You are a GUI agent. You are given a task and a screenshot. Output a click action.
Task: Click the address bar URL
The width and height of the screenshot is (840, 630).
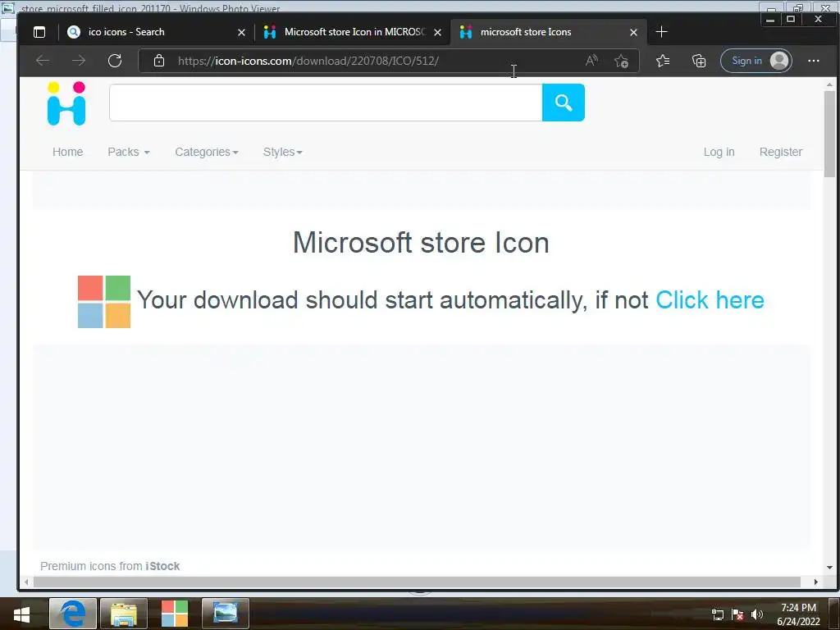click(308, 61)
